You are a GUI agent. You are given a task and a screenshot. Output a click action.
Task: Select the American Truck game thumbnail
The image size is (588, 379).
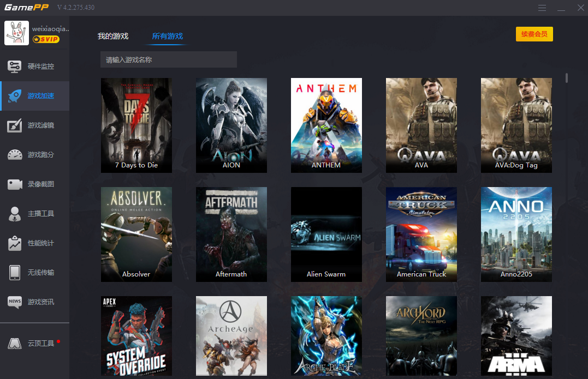coord(421,234)
